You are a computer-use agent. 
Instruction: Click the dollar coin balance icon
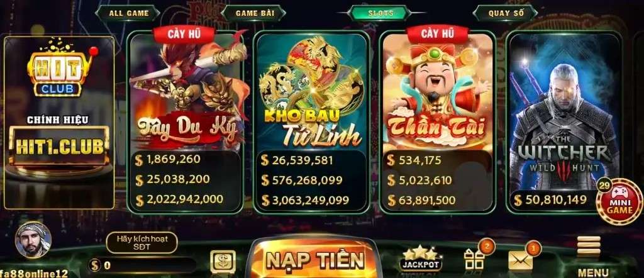coord(95,265)
